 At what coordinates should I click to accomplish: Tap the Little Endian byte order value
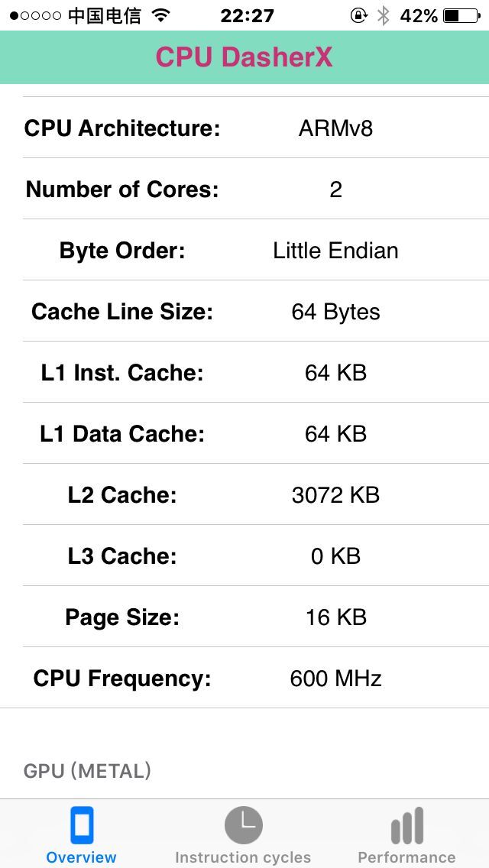point(335,251)
